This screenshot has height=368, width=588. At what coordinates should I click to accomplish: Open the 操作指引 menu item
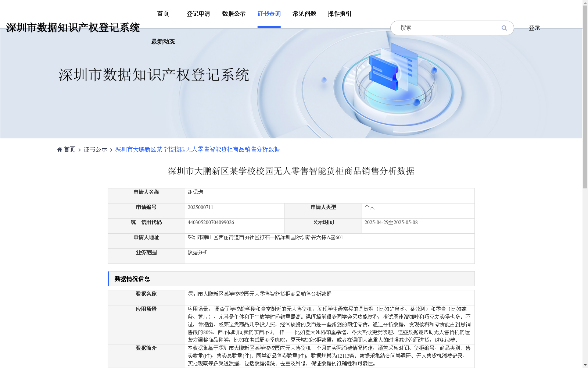coord(340,14)
